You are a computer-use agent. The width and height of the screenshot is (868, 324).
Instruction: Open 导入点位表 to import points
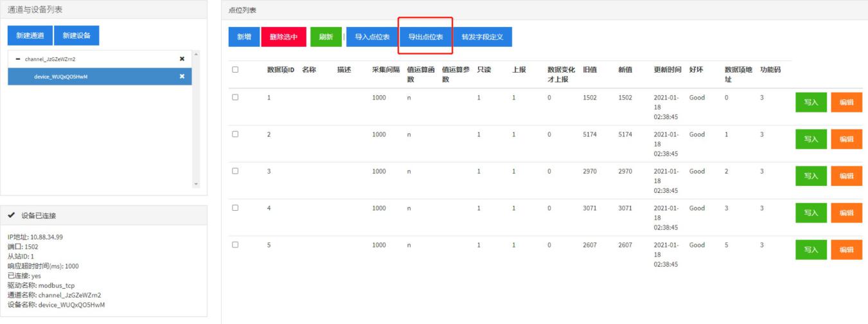click(x=372, y=37)
